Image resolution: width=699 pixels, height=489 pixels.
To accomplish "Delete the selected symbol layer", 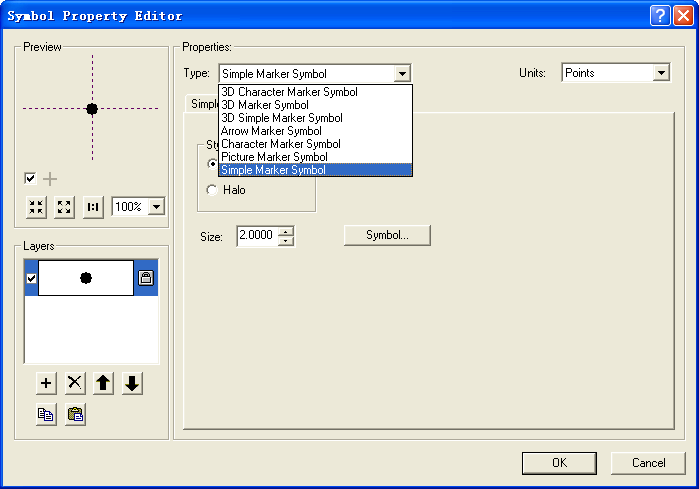I will (75, 383).
